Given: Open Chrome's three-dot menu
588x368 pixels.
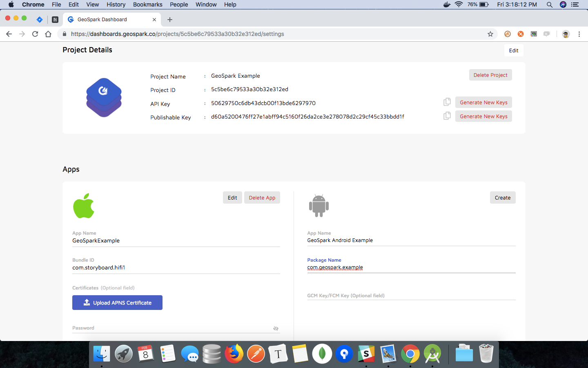Looking at the screenshot, I should (579, 34).
